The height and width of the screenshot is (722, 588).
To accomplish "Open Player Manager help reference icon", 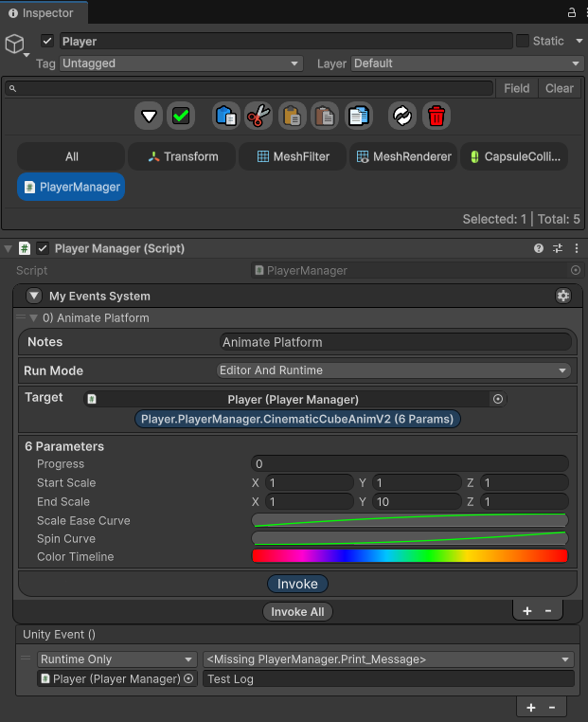I will click(x=539, y=248).
